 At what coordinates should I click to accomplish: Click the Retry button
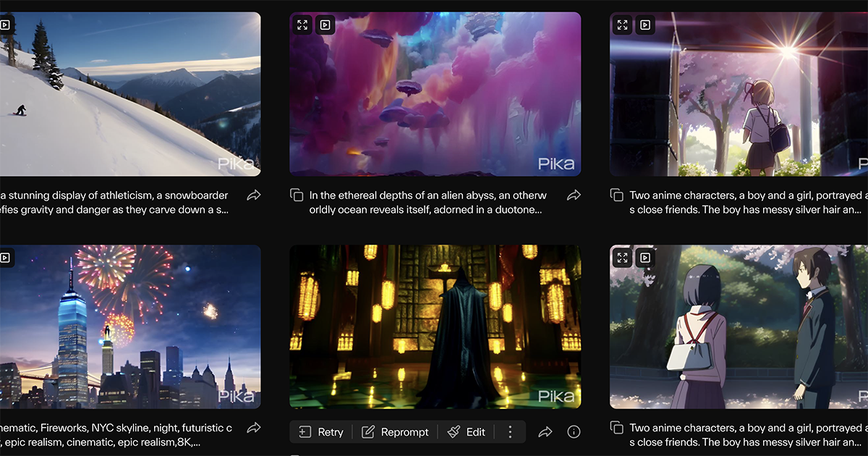[x=321, y=432]
